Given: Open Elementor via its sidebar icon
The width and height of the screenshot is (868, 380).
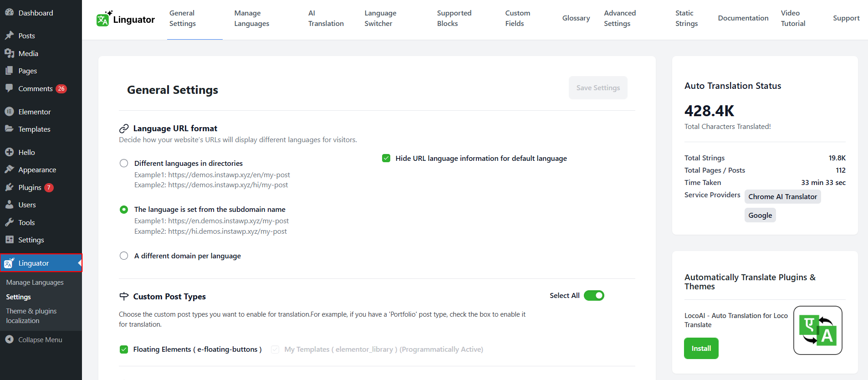Looking at the screenshot, I should (9, 112).
